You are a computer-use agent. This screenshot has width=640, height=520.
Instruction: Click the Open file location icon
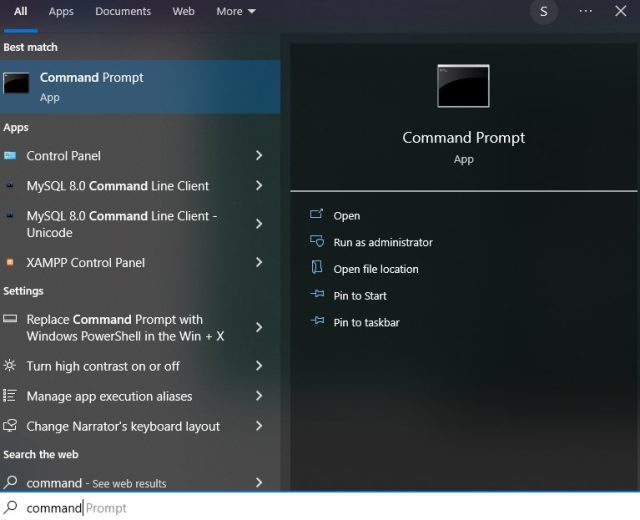317,269
